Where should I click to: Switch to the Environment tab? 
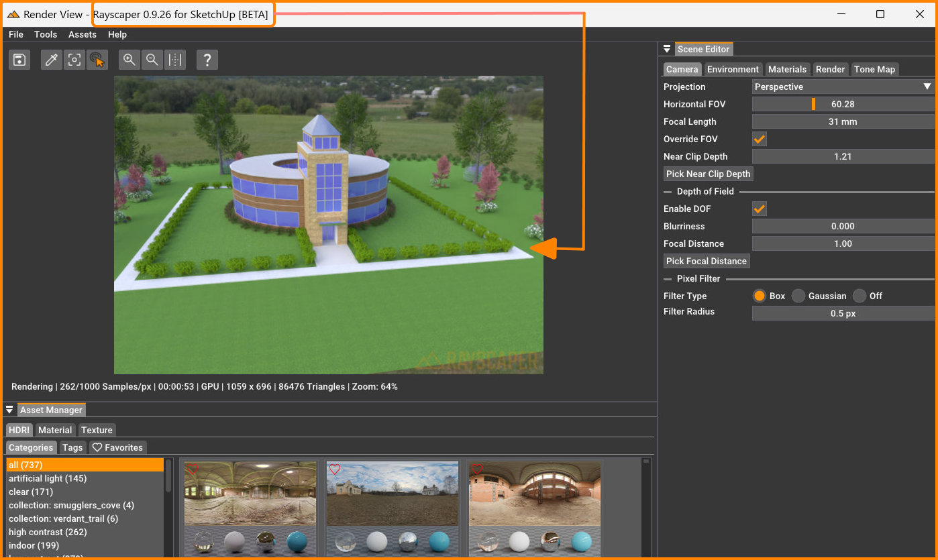733,69
